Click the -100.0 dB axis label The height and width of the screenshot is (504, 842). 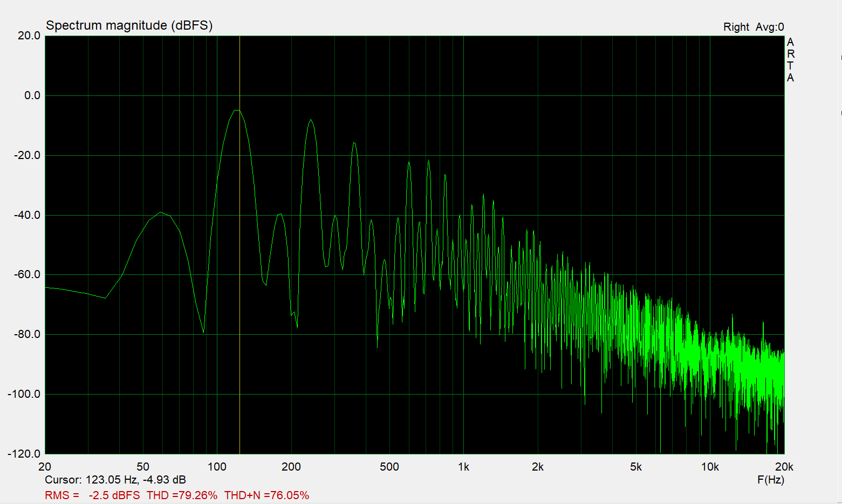tap(24, 394)
